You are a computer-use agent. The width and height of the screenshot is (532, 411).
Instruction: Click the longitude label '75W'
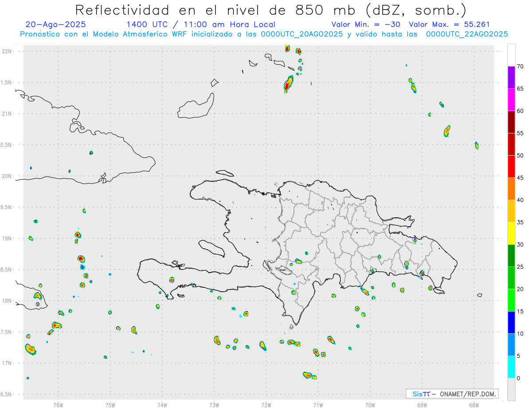(x=110, y=405)
